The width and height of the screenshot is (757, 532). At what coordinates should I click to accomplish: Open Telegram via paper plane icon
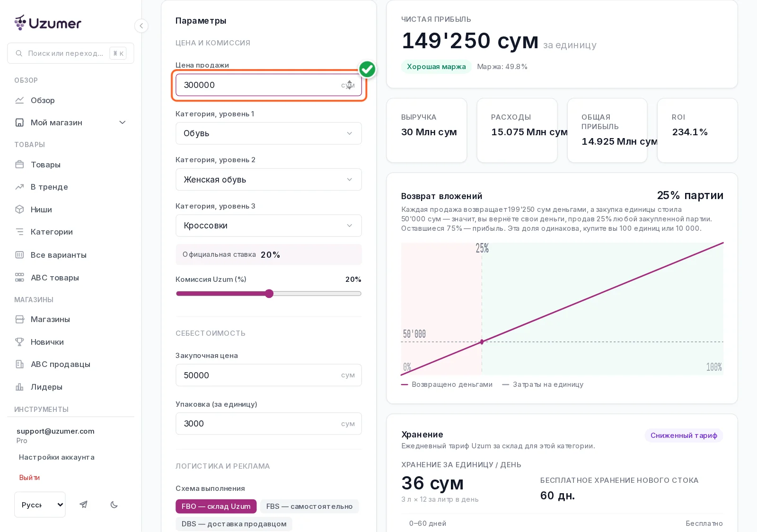tap(83, 505)
